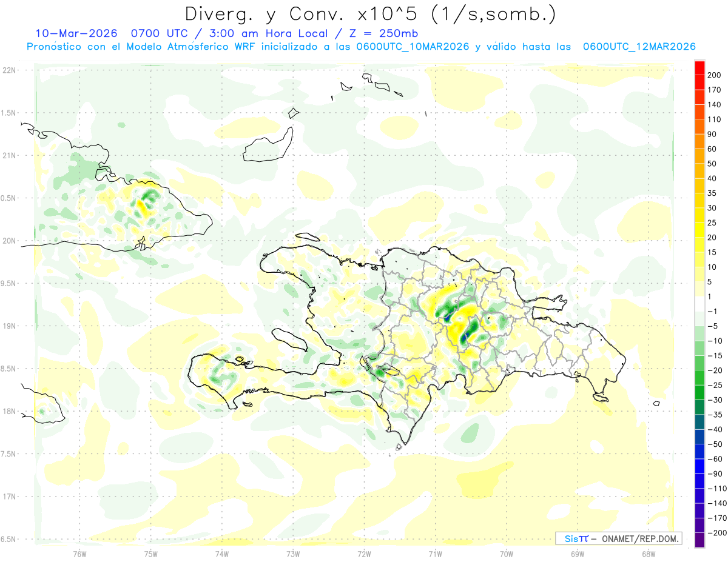Click the "19N" latitude label
Image resolution: width=728 pixels, height=562 pixels.
pyautogui.click(x=9, y=326)
